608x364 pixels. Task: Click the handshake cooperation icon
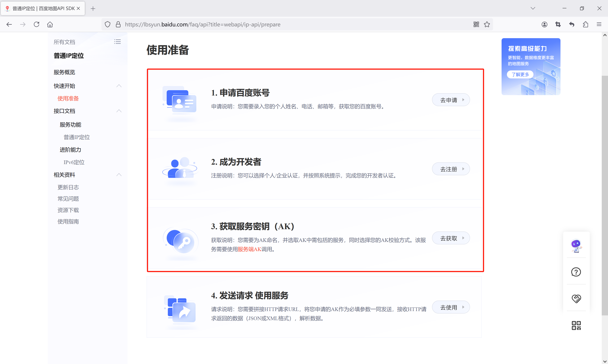[x=576, y=298]
